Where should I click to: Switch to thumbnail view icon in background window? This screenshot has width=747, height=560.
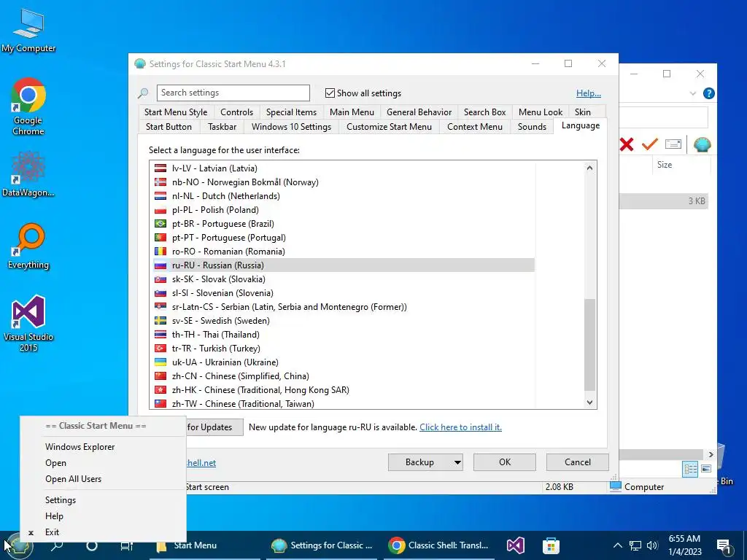click(706, 469)
